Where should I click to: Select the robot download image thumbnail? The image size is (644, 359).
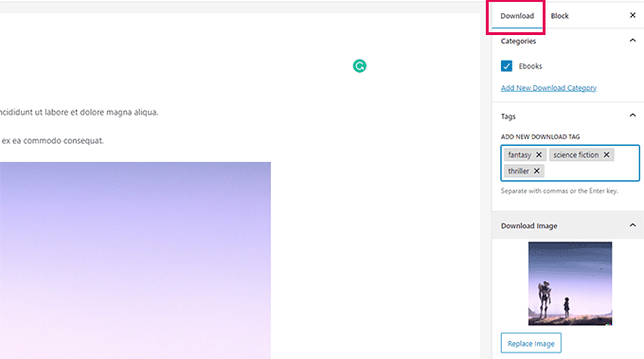570,283
